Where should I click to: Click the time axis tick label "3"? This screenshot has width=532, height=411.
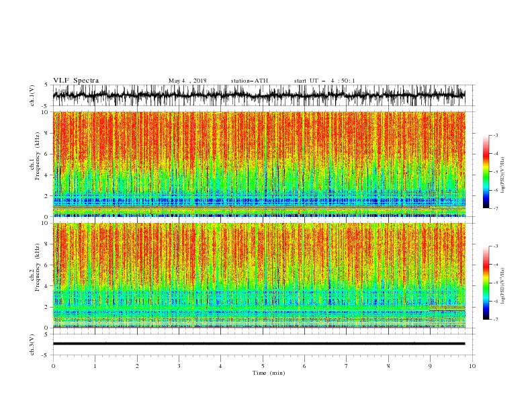click(x=179, y=366)
